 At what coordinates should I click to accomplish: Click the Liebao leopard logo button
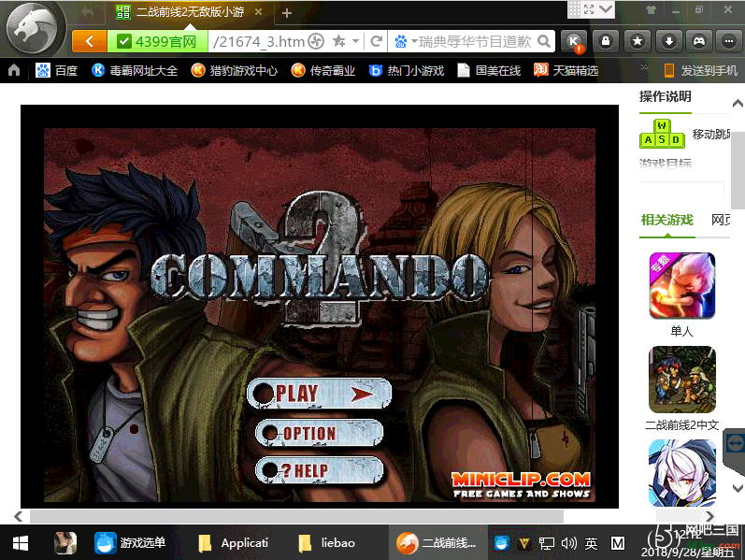pyautogui.click(x=34, y=30)
